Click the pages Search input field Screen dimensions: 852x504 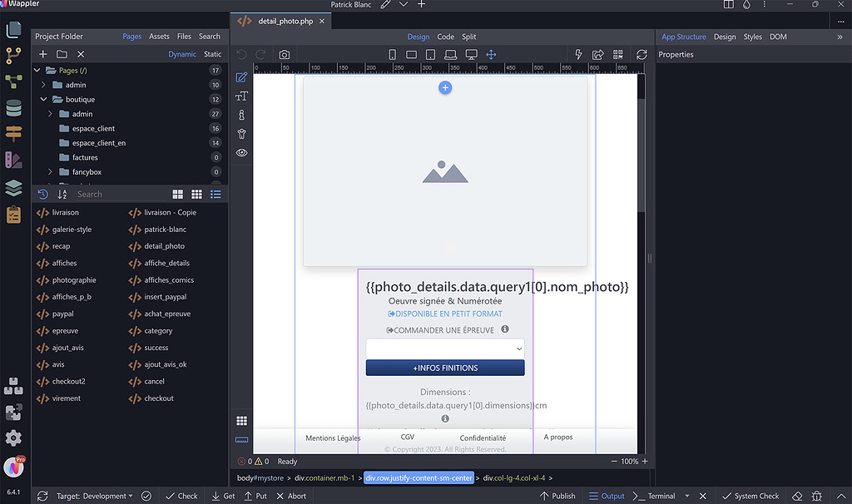click(120, 195)
